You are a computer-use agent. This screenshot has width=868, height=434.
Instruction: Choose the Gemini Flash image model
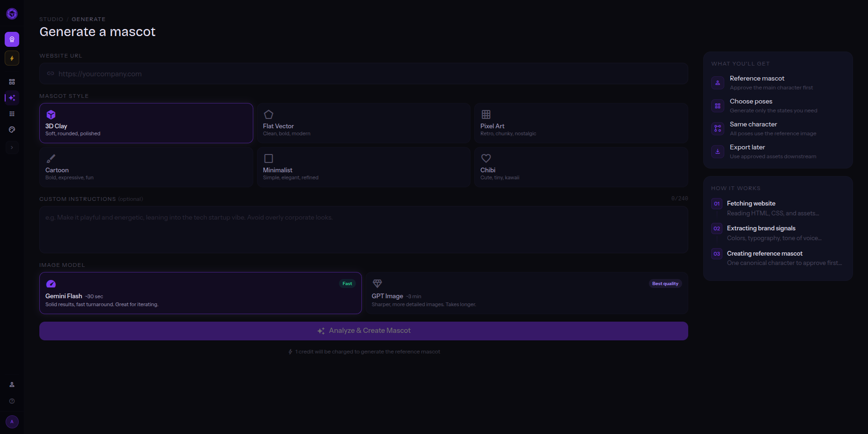[x=200, y=293]
